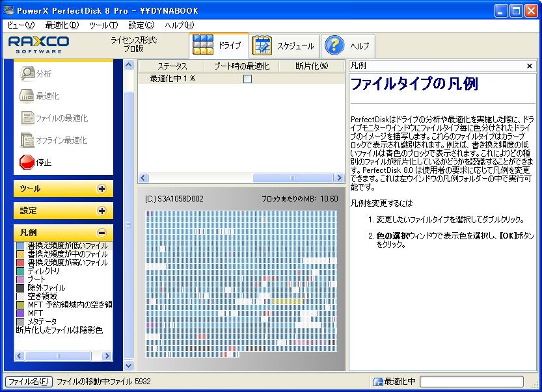Click the 断片化したファイルは陰影色 legend text
The image size is (542, 392).
coord(59,330)
